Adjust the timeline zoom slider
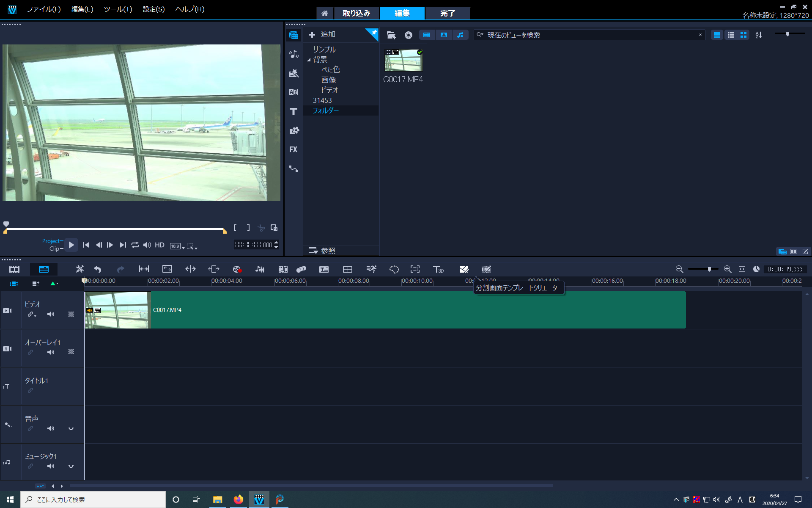 coord(709,269)
